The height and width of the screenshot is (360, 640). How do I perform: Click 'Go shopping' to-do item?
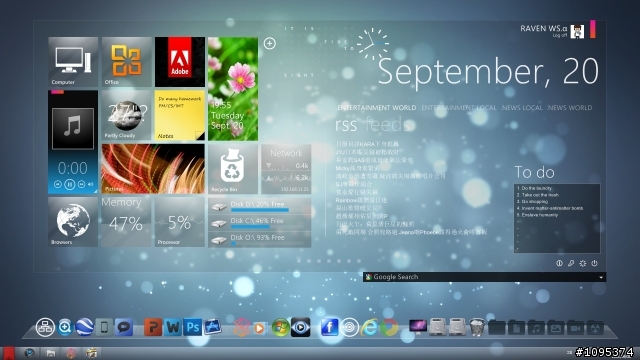532,202
